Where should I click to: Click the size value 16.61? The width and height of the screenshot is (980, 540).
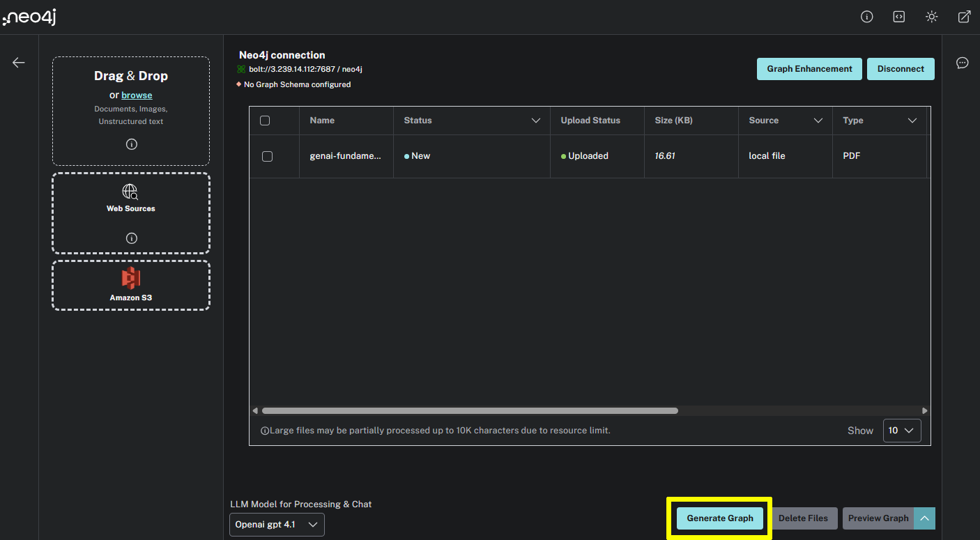[x=665, y=156]
